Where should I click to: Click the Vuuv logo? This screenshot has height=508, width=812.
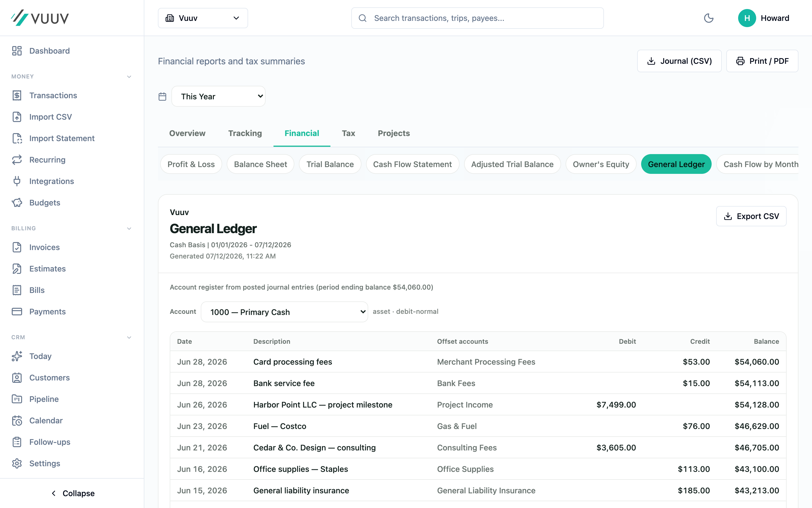40,18
